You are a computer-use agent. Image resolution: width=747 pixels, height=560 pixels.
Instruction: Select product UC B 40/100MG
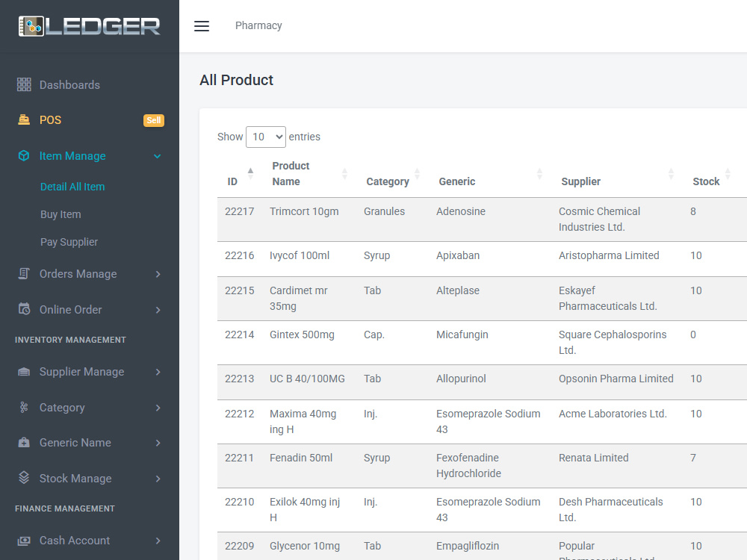(307, 379)
